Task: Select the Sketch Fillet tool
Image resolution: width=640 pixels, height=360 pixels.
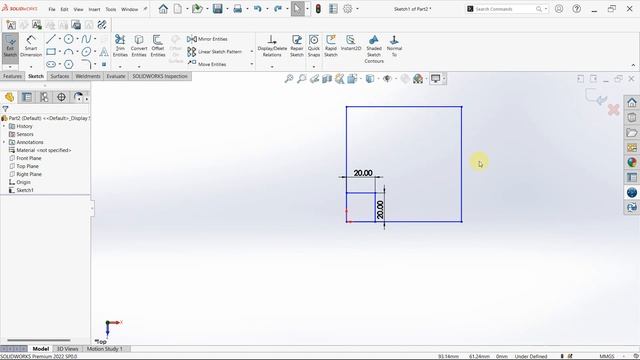Action: click(x=86, y=64)
